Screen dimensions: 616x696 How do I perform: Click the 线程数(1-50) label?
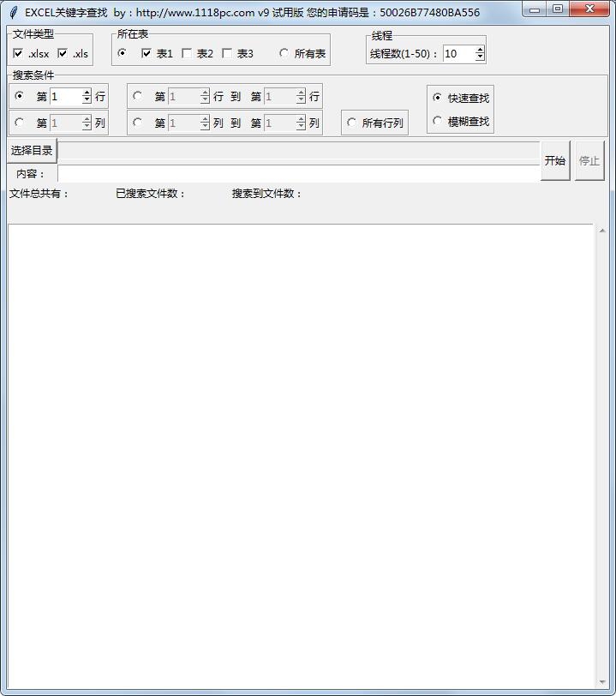[404, 54]
